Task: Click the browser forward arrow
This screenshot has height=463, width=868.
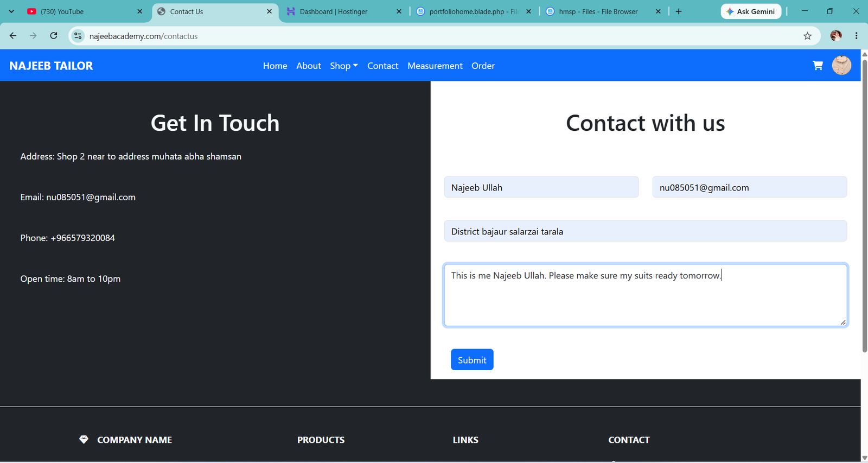Action: point(33,36)
